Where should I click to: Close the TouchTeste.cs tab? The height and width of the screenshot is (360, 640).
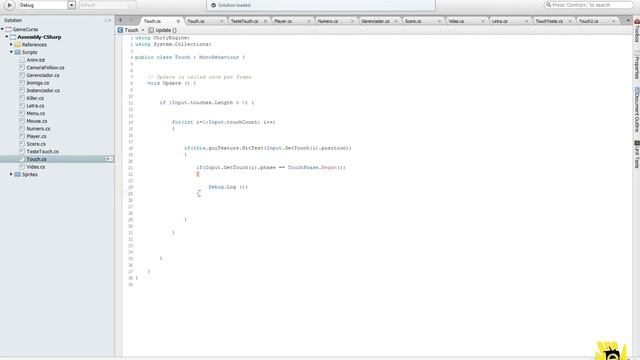[570, 21]
